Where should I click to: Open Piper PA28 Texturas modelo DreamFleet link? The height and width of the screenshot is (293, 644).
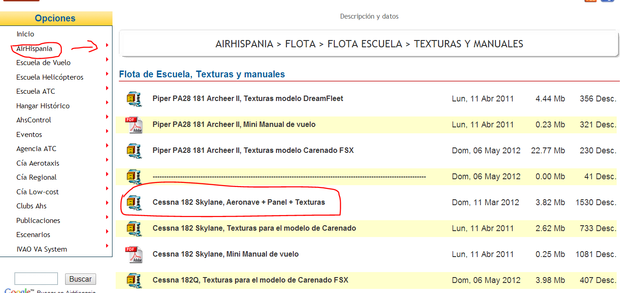pyautogui.click(x=248, y=99)
